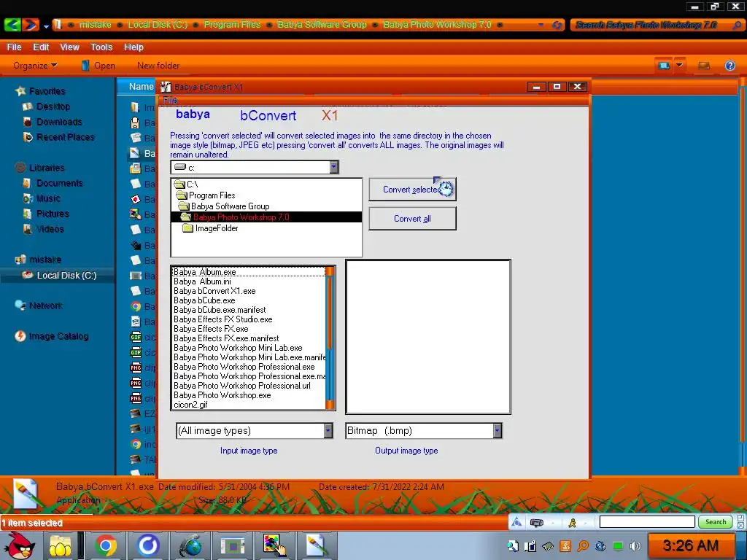Click the green Back arrow in Explorer
The height and width of the screenshot is (560, 747).
pyautogui.click(x=12, y=24)
